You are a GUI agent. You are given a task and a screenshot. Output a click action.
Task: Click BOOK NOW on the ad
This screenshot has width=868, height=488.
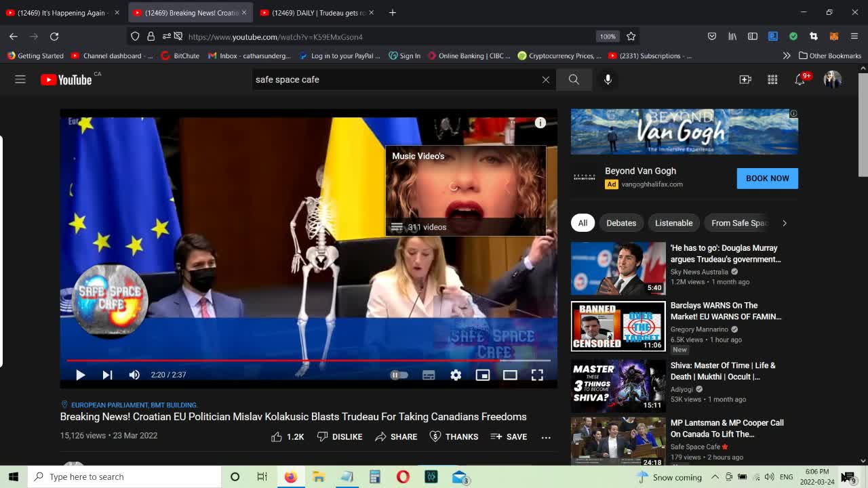768,178
